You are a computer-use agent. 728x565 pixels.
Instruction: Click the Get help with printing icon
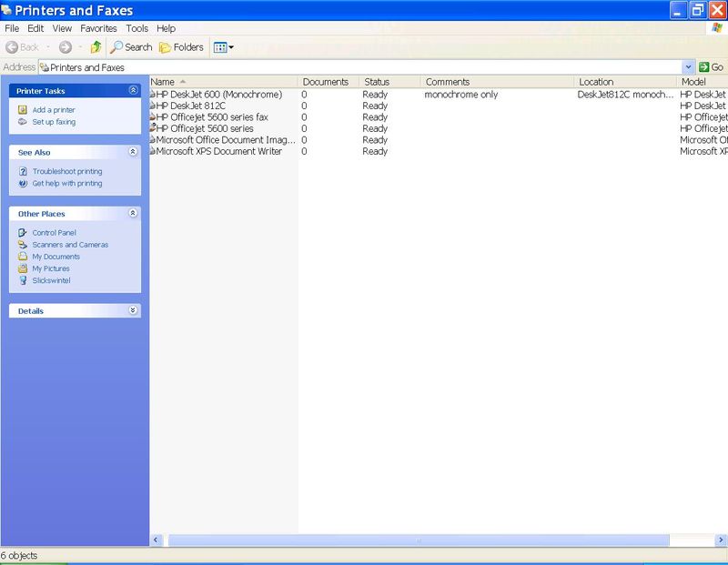pos(23,184)
